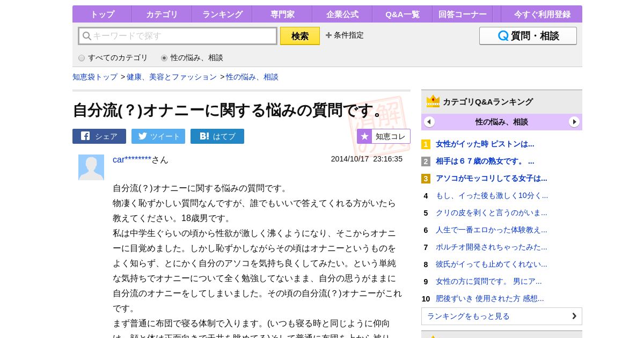Expand ランキングをもっと見る
The height and width of the screenshot is (338, 644).
point(501,316)
